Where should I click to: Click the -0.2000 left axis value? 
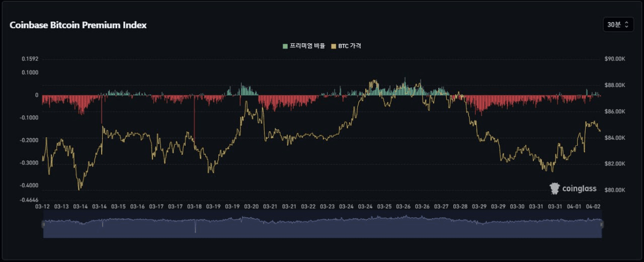(x=29, y=140)
